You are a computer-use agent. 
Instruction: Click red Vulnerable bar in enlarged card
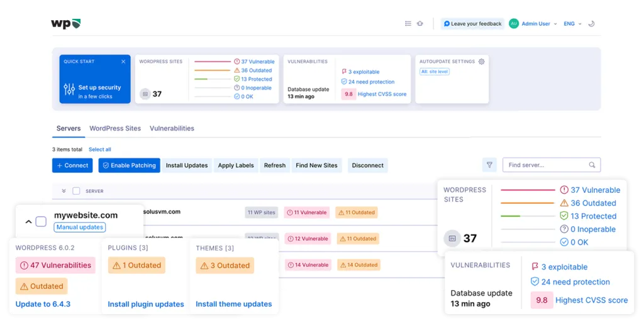click(x=528, y=190)
